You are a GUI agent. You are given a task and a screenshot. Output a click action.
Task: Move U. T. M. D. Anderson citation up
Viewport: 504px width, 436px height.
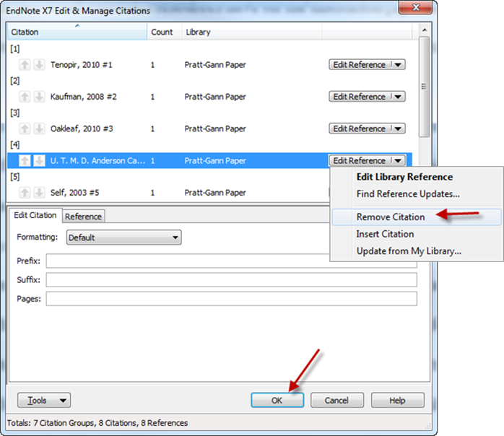tap(25, 160)
